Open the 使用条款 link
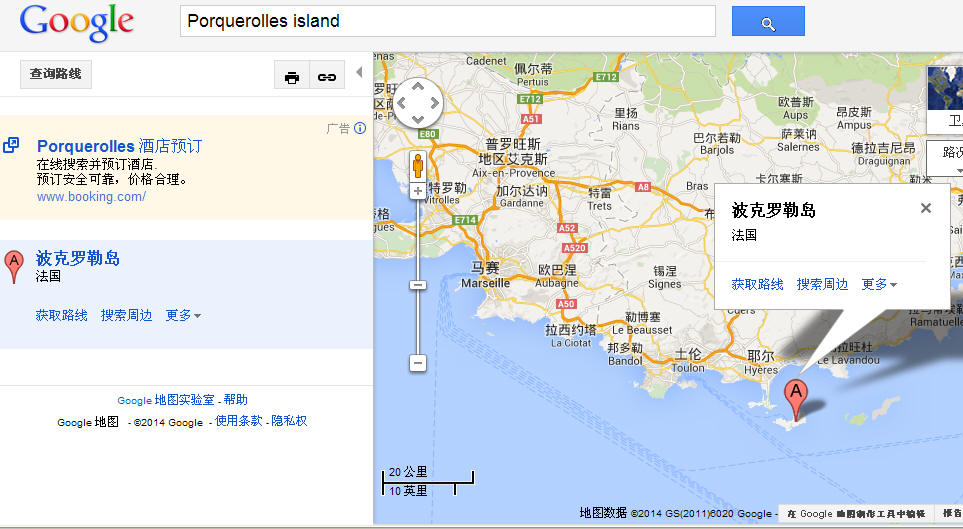Screen dimensions: 963x529 pos(239,421)
